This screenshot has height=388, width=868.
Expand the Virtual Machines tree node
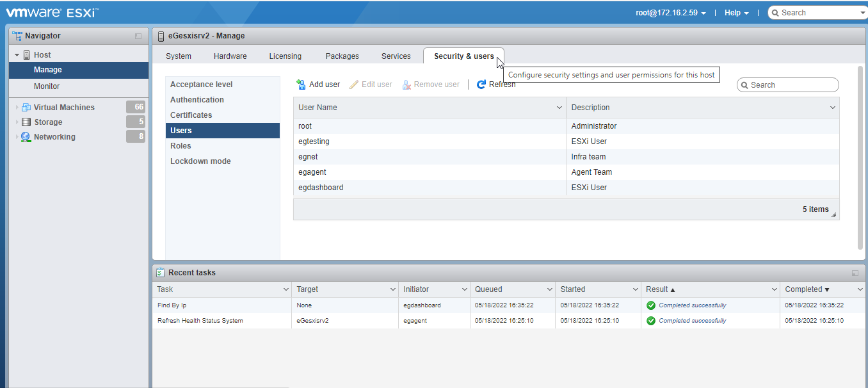[17, 108]
